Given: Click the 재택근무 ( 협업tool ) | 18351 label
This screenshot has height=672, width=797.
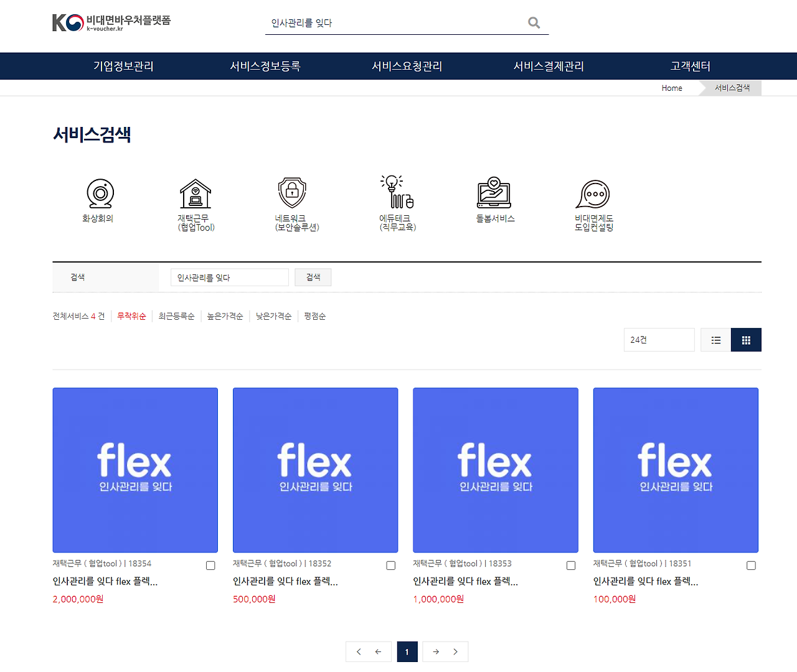Looking at the screenshot, I should 643,564.
